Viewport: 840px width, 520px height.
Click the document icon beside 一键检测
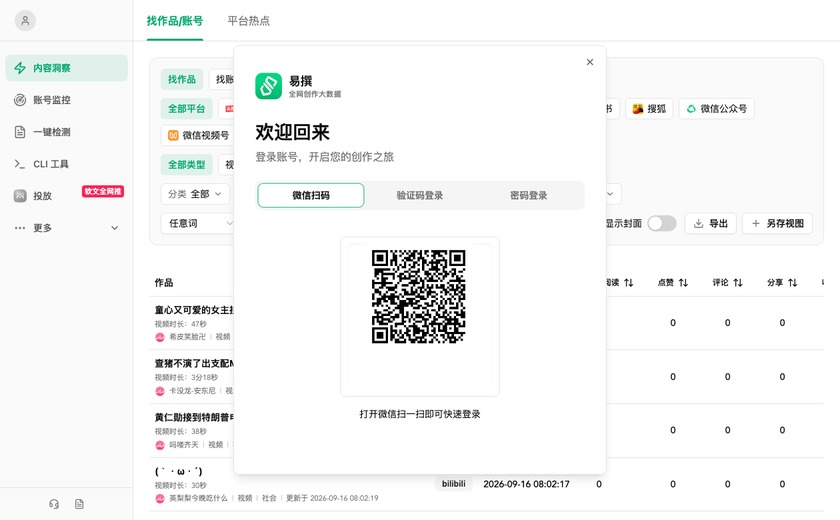click(x=20, y=132)
